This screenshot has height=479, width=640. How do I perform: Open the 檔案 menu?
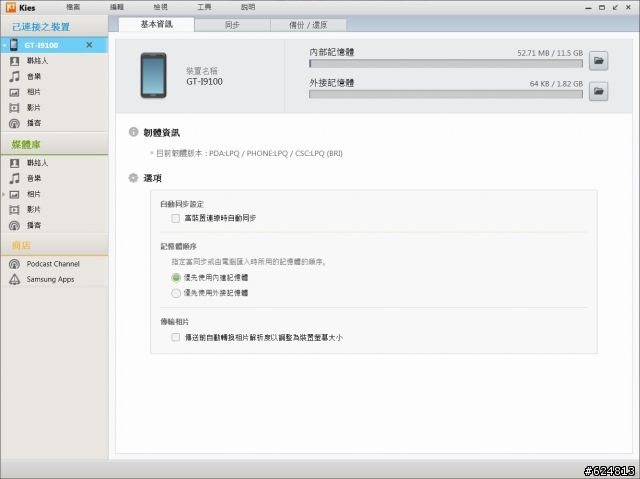pos(73,7)
